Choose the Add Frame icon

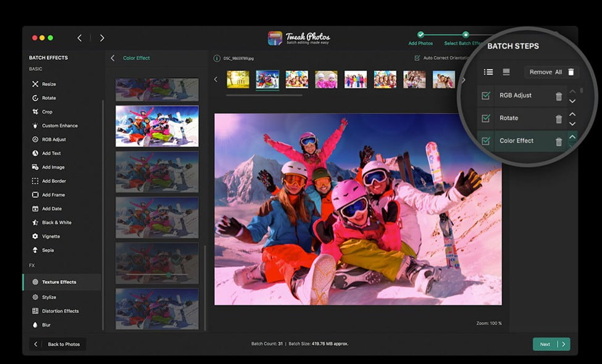click(35, 194)
